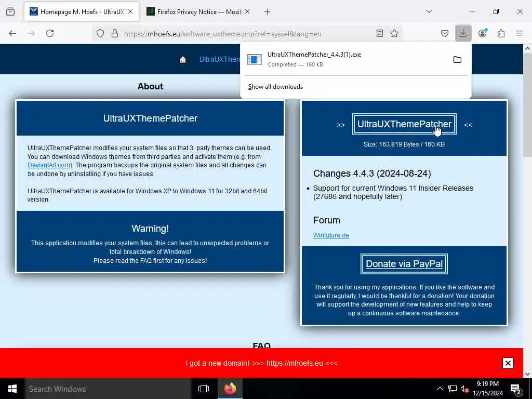This screenshot has height=399, width=532.
Task: Click Size: 163.819 Bytes / 160 KB text
Action: pyautogui.click(x=404, y=144)
